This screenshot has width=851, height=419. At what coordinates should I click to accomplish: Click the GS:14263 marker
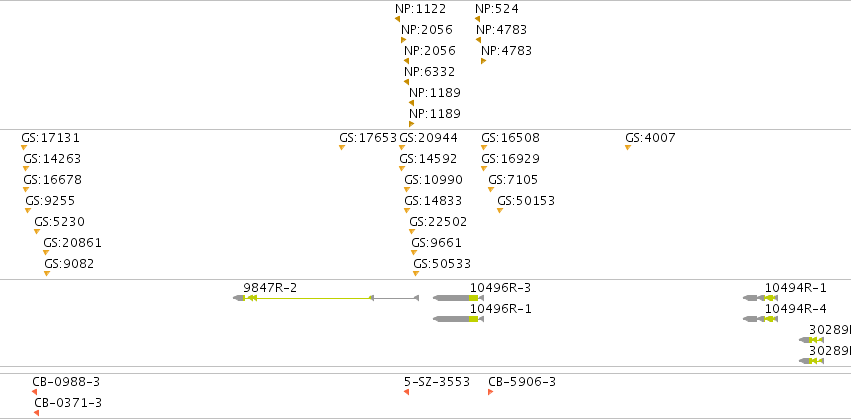point(26,169)
